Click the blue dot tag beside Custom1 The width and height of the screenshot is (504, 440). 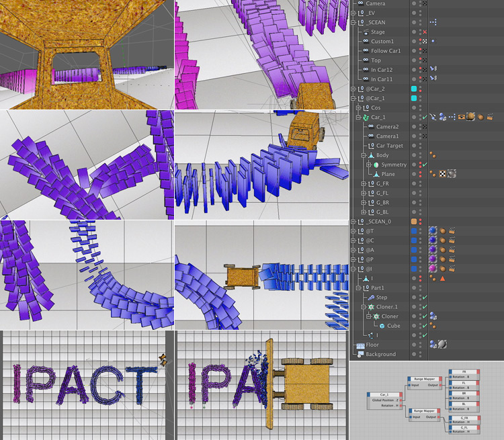point(433,41)
